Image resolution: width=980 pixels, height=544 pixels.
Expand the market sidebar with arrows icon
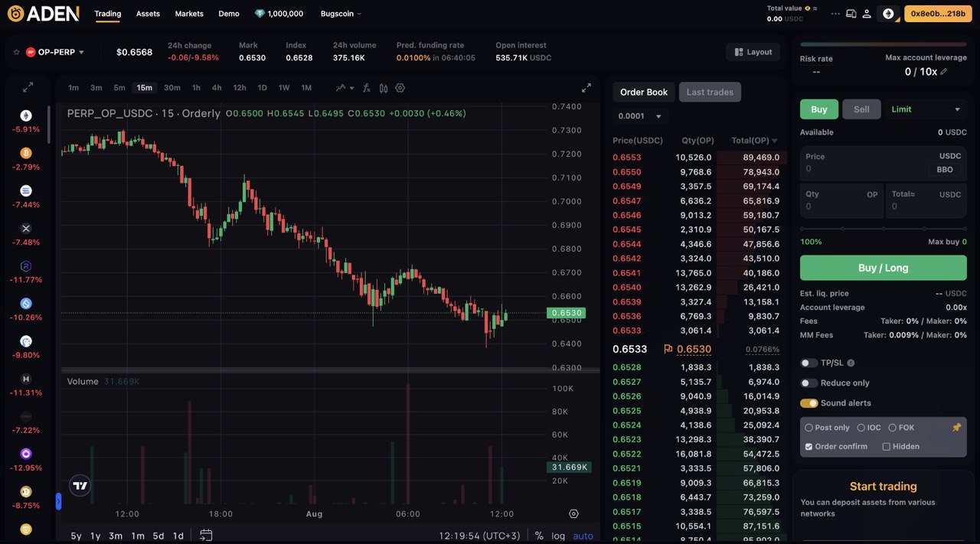(x=28, y=87)
